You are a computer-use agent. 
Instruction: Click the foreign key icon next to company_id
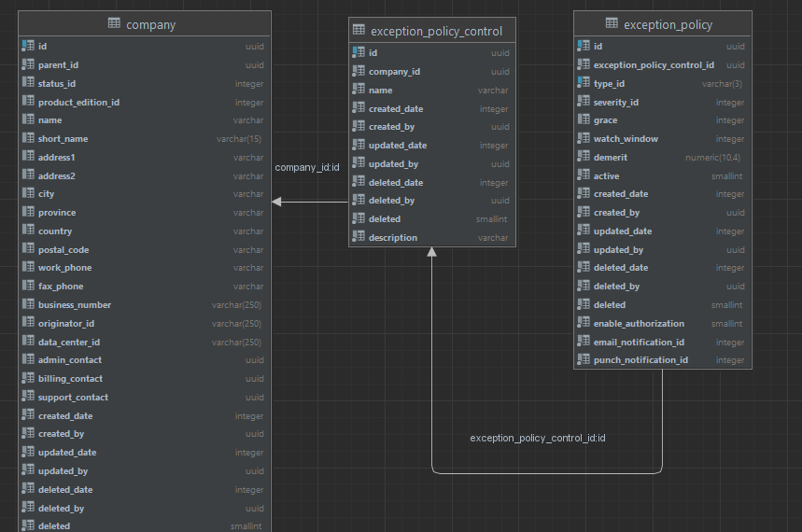[359, 72]
